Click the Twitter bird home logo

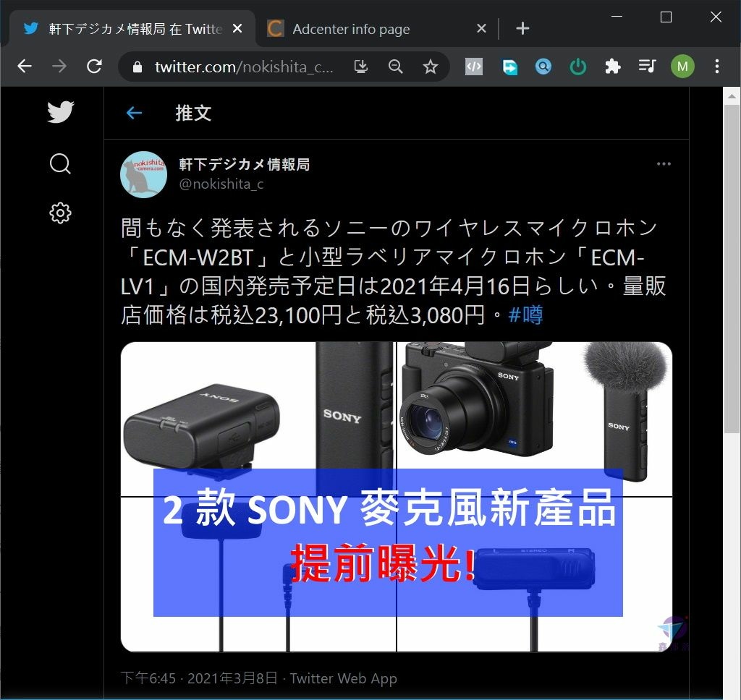coord(61,112)
